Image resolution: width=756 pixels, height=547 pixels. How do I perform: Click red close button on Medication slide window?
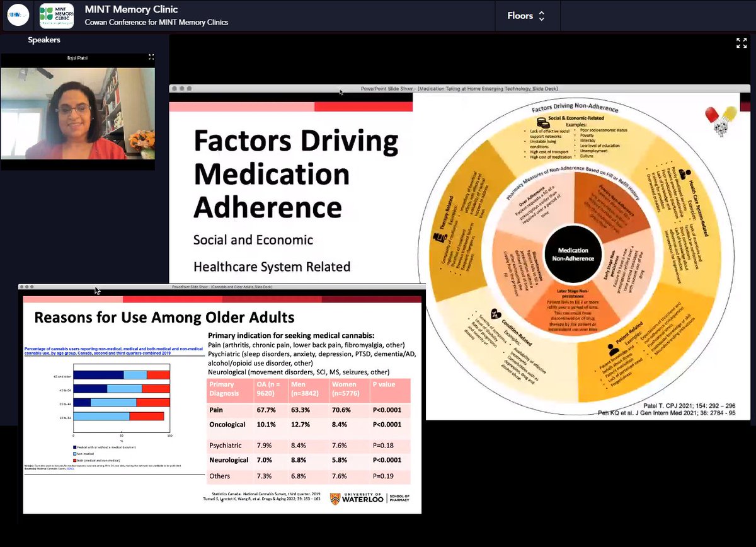(x=175, y=88)
